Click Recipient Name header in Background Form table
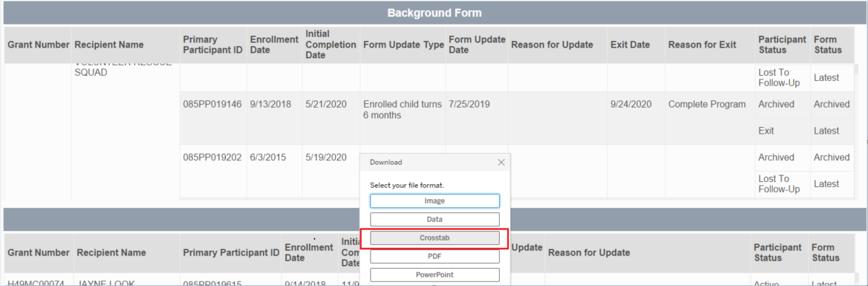The height and width of the screenshot is (286, 868). [109, 45]
